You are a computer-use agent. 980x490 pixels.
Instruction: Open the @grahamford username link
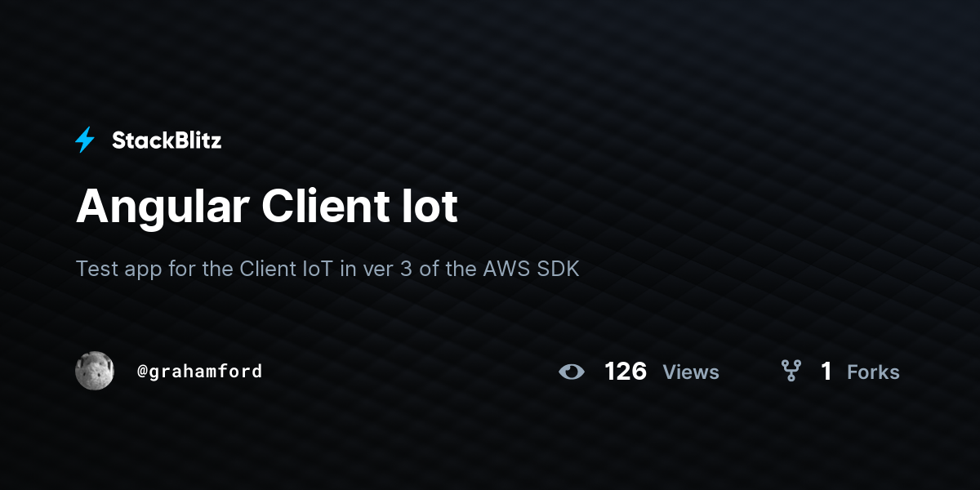pos(199,372)
